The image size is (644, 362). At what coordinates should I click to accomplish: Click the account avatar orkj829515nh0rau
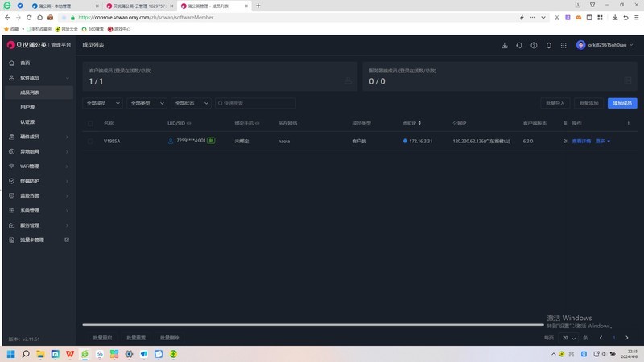pos(580,45)
